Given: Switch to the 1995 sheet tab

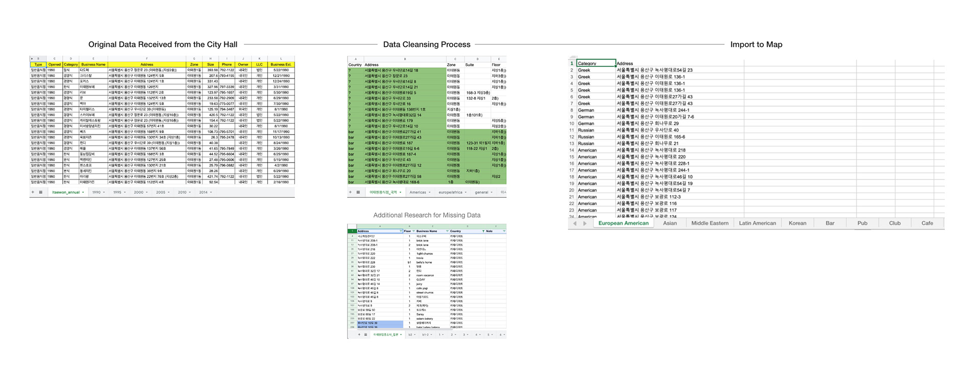Looking at the screenshot, I should point(119,192).
